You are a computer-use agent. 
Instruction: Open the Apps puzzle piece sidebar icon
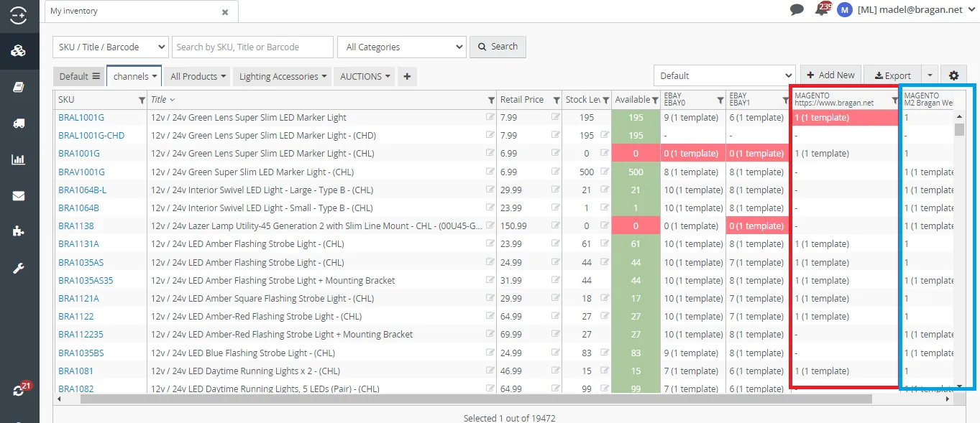[x=19, y=231]
